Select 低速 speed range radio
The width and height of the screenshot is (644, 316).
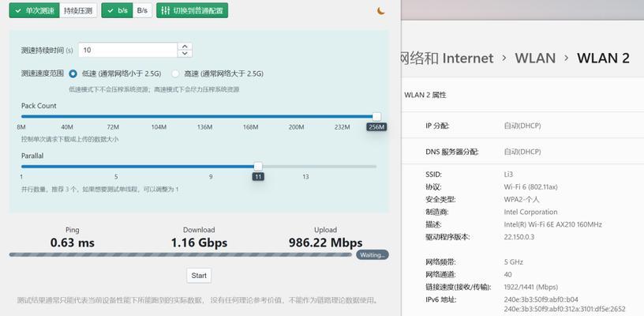(x=73, y=74)
